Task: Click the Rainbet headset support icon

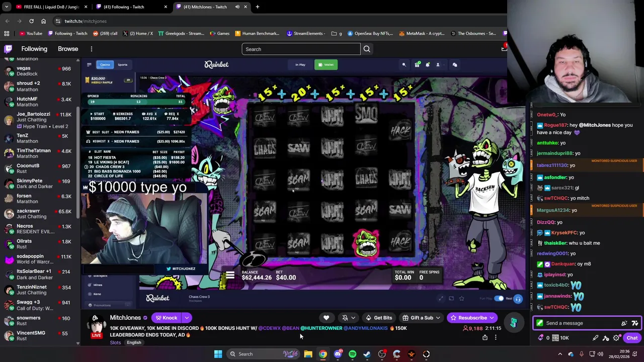Action: (518, 299)
